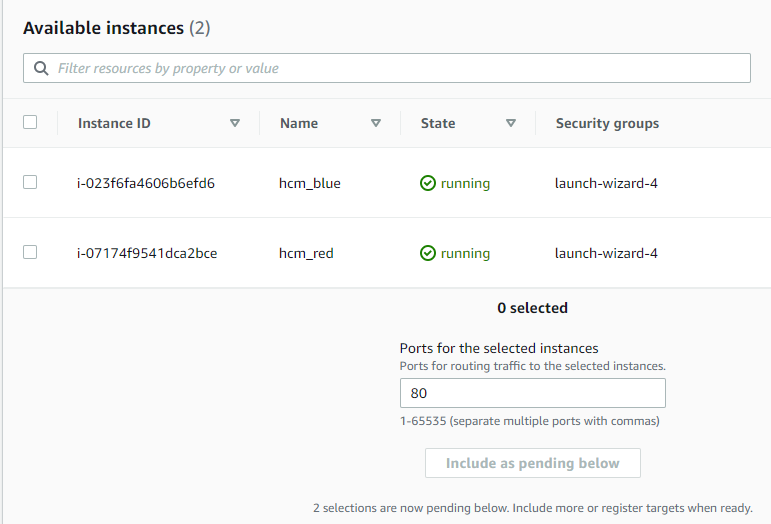Sort by Name column arrow
Viewport: 771px width, 524px height.
(x=376, y=123)
